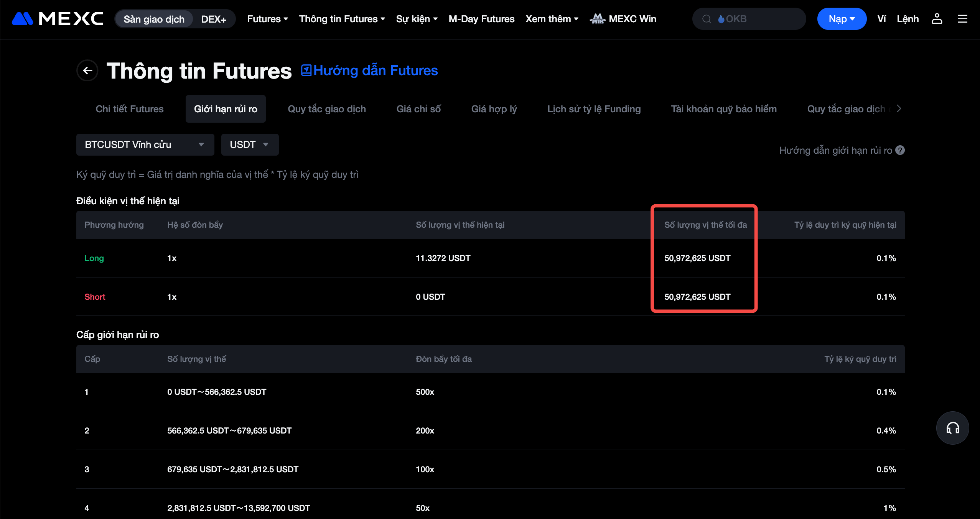Go to MEXC Win page
This screenshot has height=519, width=980.
point(623,19)
